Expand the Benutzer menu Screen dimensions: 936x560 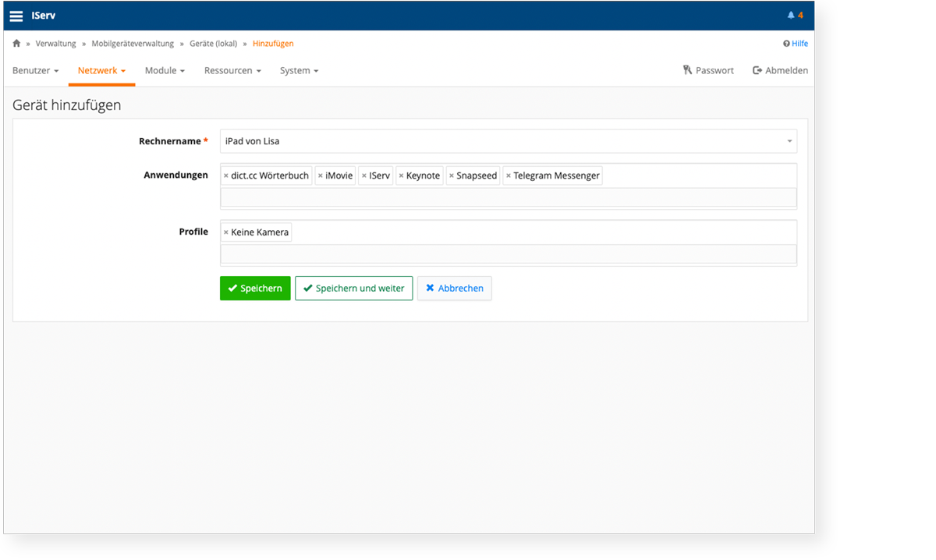point(36,70)
